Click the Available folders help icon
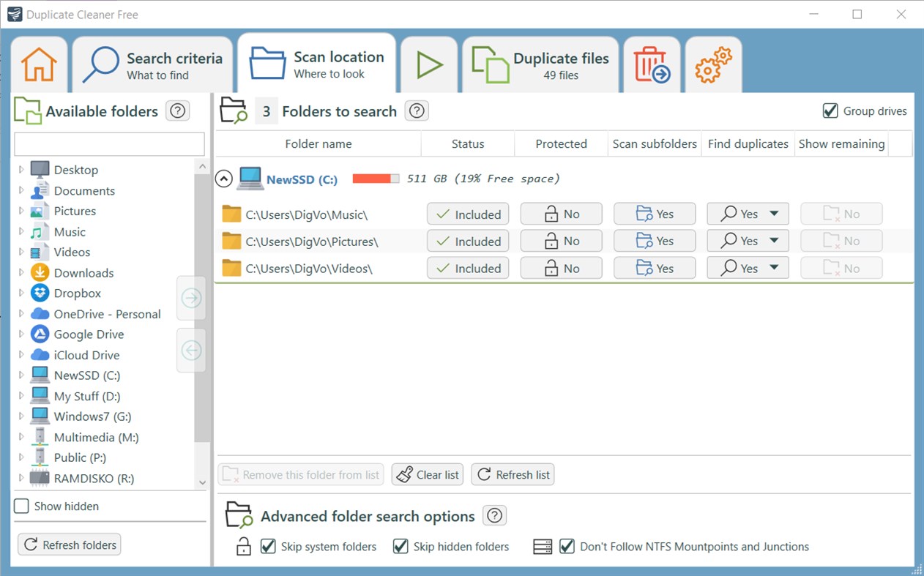The image size is (924, 576). pyautogui.click(x=176, y=111)
